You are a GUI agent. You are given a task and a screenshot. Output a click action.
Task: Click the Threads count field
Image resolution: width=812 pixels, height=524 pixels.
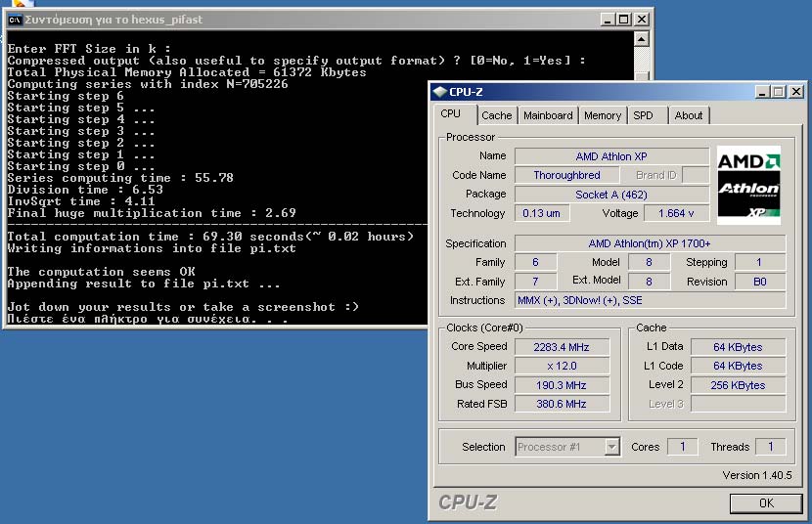[770, 447]
